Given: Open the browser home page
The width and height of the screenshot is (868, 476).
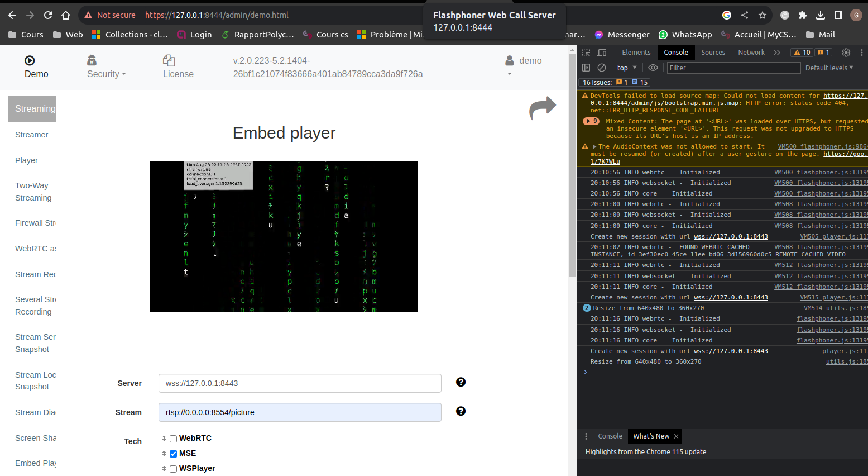Looking at the screenshot, I should pos(66,15).
